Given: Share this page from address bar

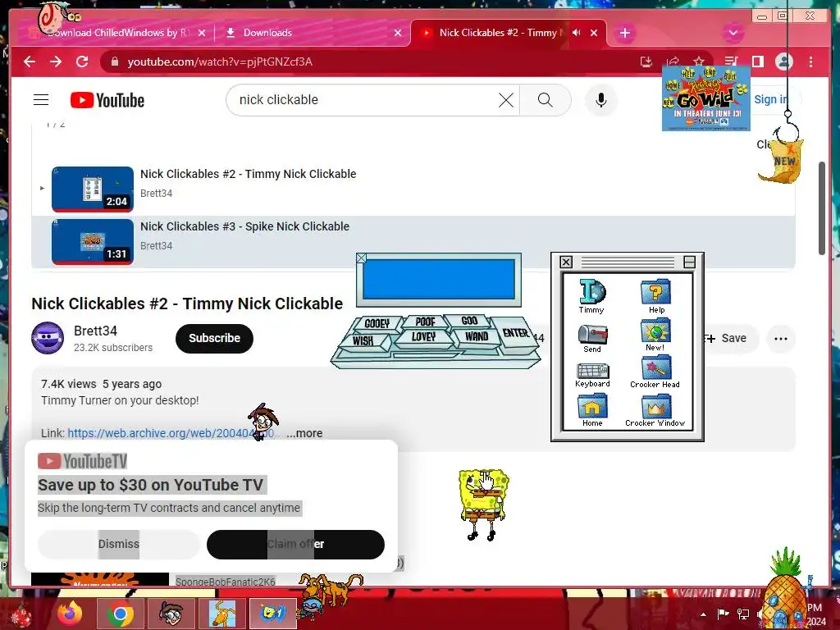Looking at the screenshot, I should pyautogui.click(x=673, y=62).
